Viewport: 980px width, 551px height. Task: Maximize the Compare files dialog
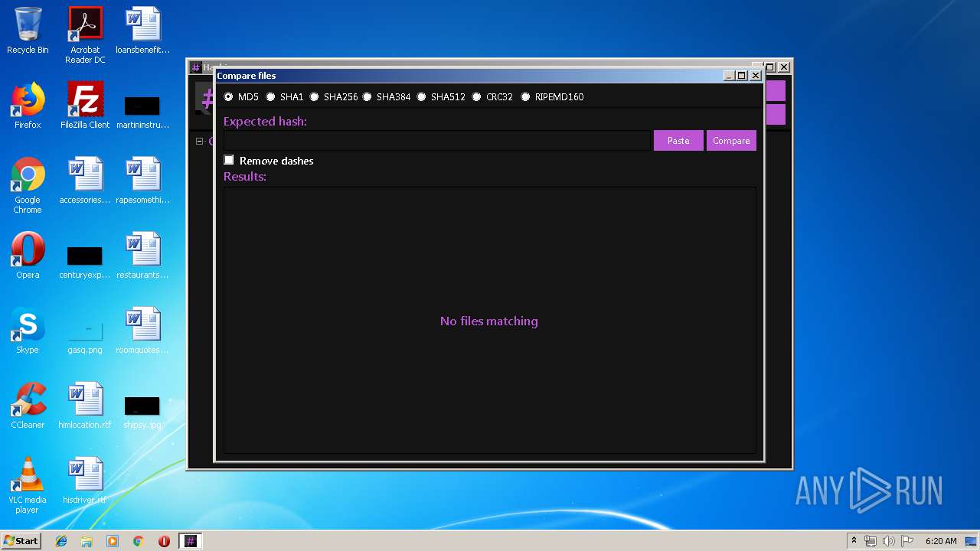coord(742,76)
